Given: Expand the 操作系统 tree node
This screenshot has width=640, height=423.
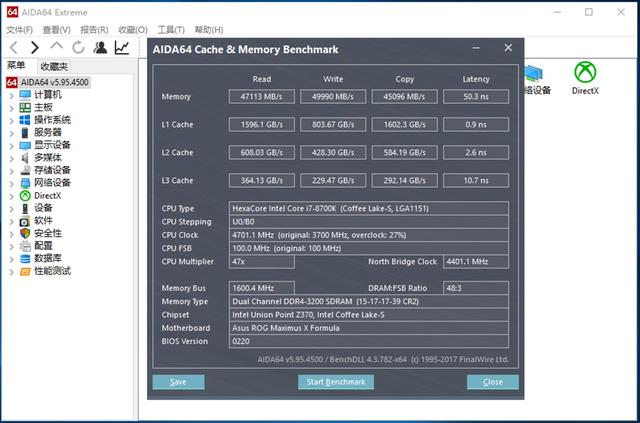Looking at the screenshot, I should tap(11, 121).
